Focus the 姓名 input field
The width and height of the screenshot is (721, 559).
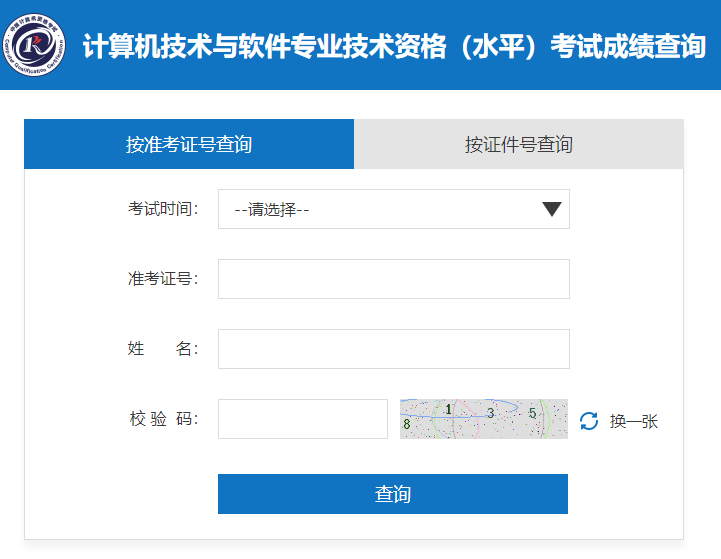[x=393, y=349]
